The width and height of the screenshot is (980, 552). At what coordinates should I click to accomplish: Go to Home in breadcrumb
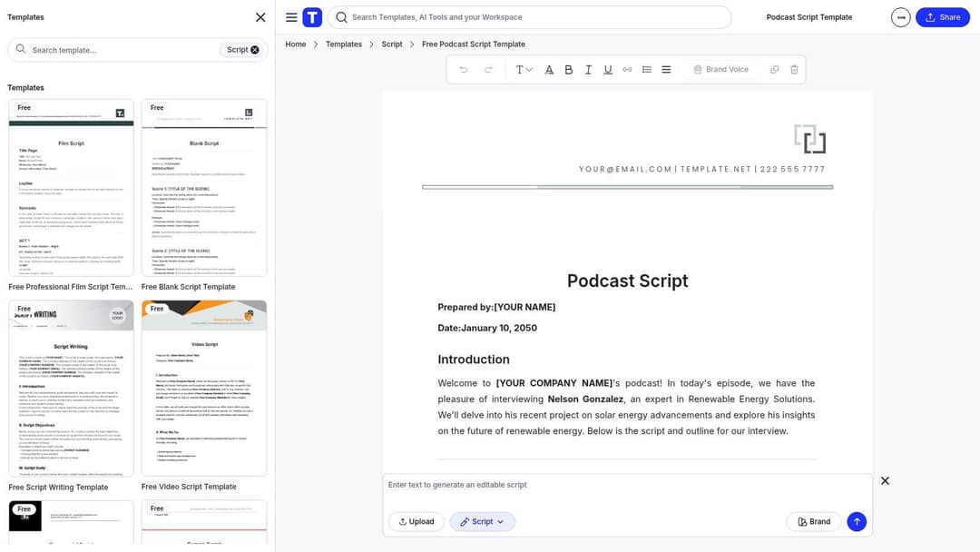point(296,44)
